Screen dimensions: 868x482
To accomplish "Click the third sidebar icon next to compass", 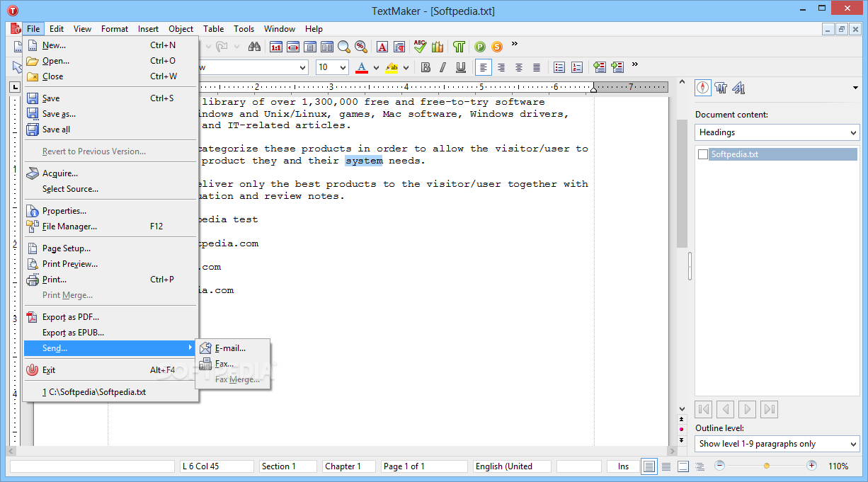I will (x=738, y=88).
